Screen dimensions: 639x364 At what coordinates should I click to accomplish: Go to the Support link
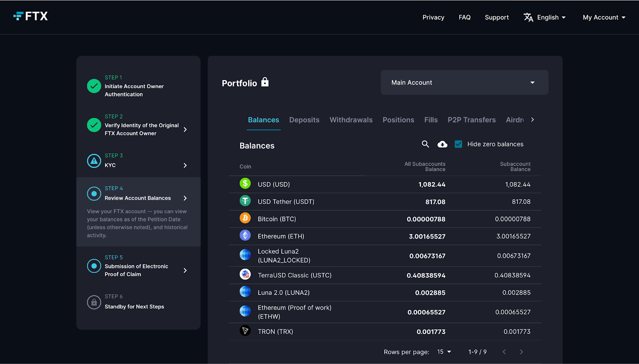coord(496,18)
